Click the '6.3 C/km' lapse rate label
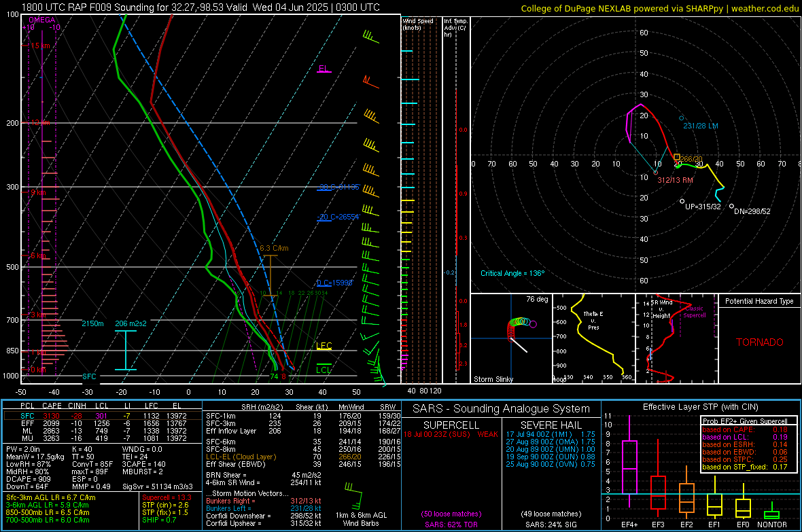 point(274,248)
